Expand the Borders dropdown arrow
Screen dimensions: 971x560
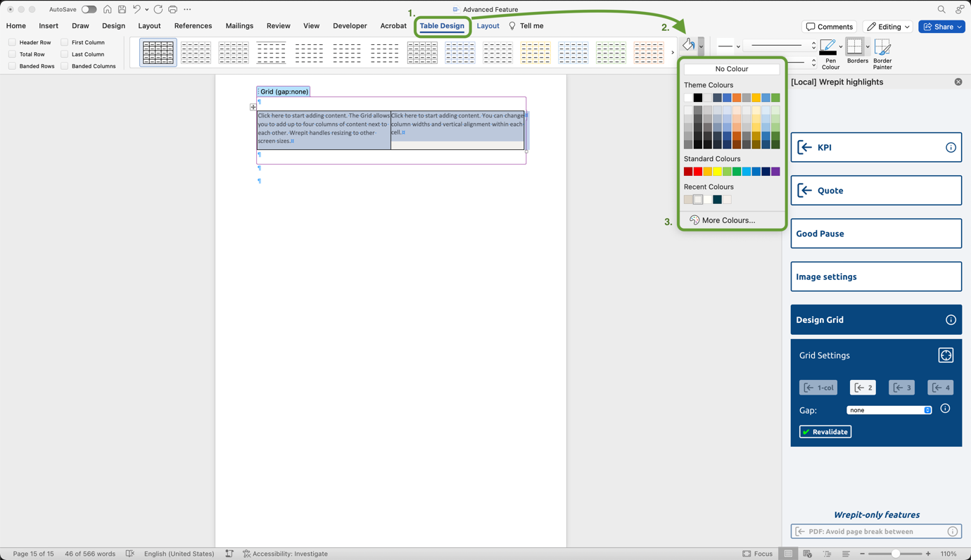[x=868, y=47]
